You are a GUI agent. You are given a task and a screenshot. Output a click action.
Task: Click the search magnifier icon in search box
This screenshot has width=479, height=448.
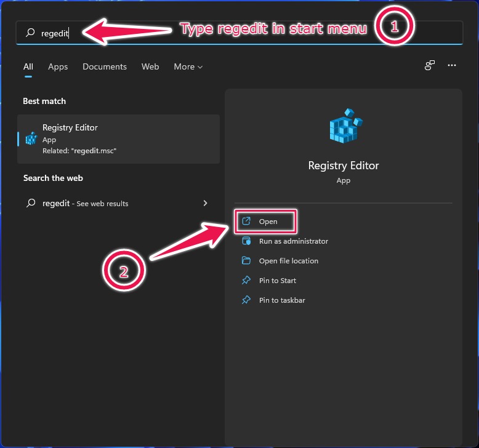click(30, 33)
